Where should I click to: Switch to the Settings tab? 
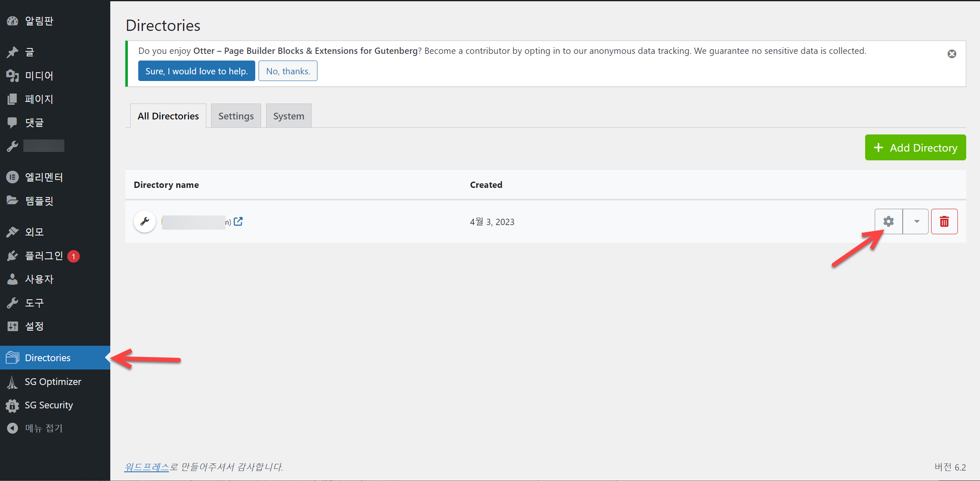[236, 116]
